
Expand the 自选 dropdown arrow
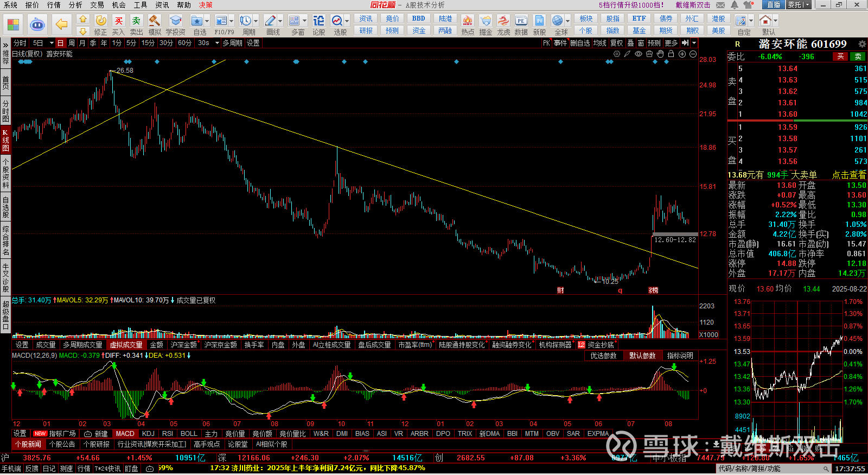[x=208, y=21]
